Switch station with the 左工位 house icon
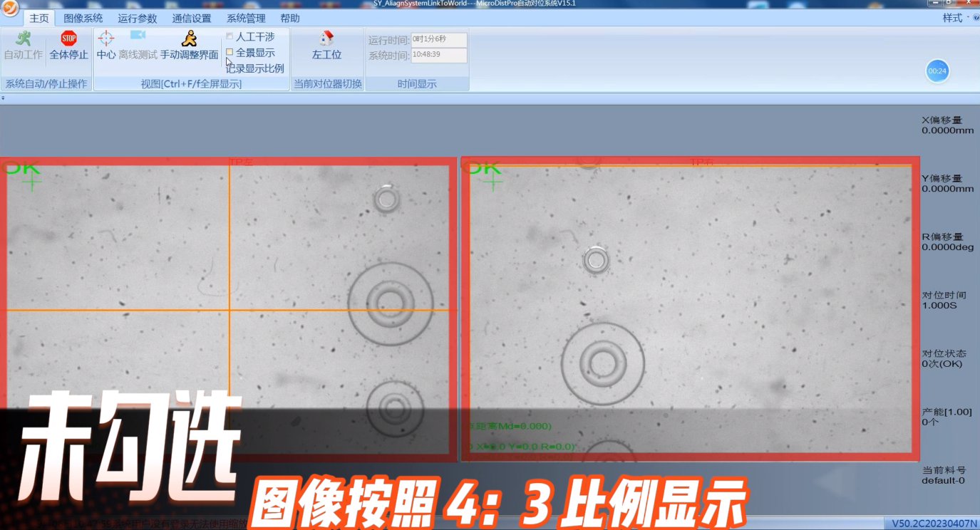This screenshot has height=530, width=980. (x=326, y=38)
